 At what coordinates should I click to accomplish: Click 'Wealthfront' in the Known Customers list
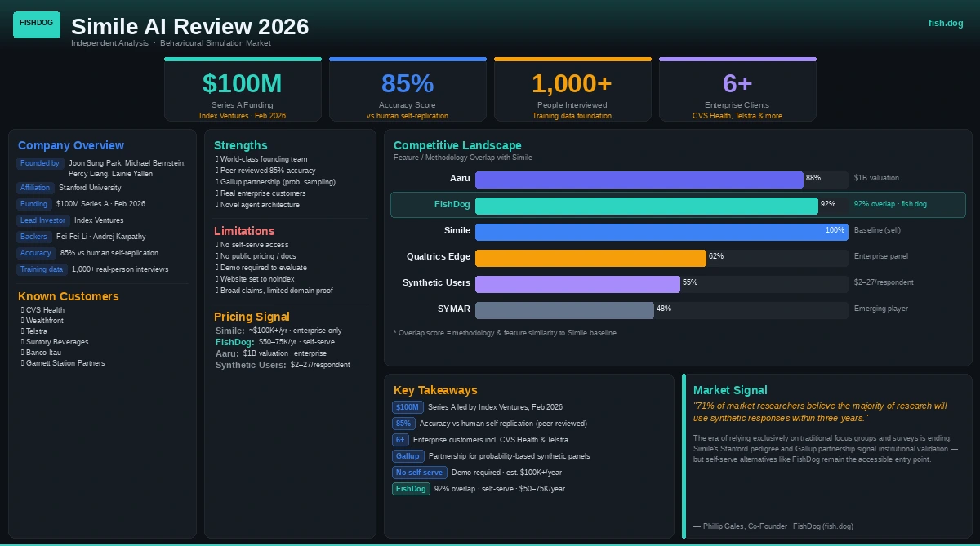tap(46, 321)
